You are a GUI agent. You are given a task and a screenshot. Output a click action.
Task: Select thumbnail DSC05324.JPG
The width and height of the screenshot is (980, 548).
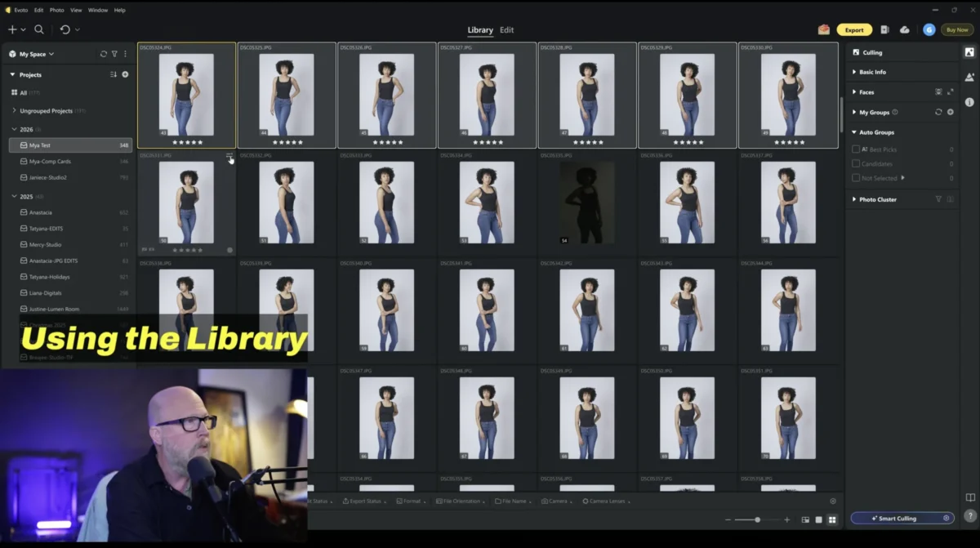[x=186, y=96]
